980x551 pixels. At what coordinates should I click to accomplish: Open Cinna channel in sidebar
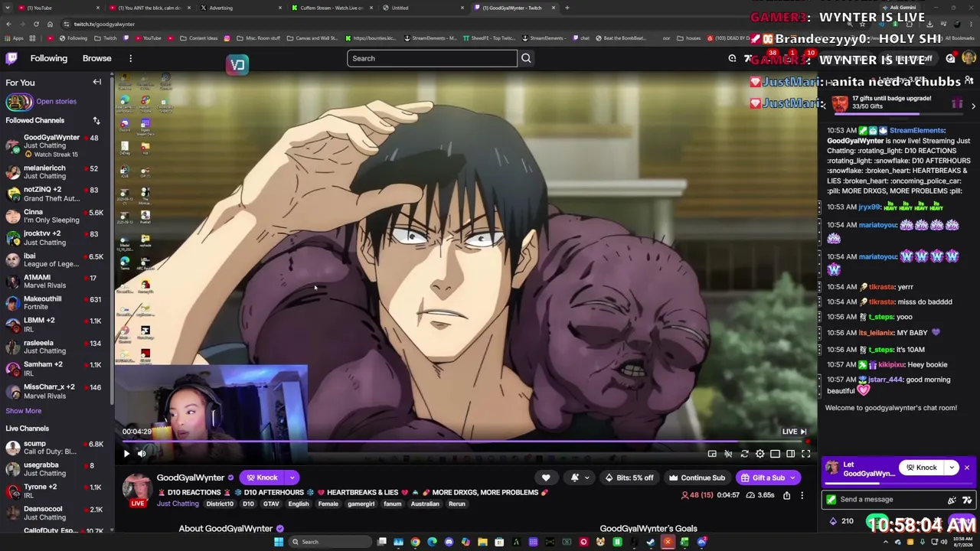[55, 216]
